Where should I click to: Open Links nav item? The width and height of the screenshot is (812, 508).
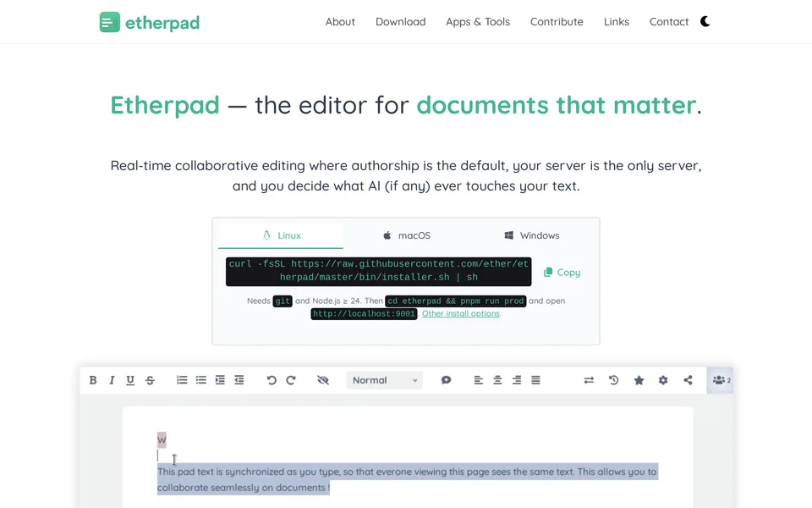click(617, 22)
